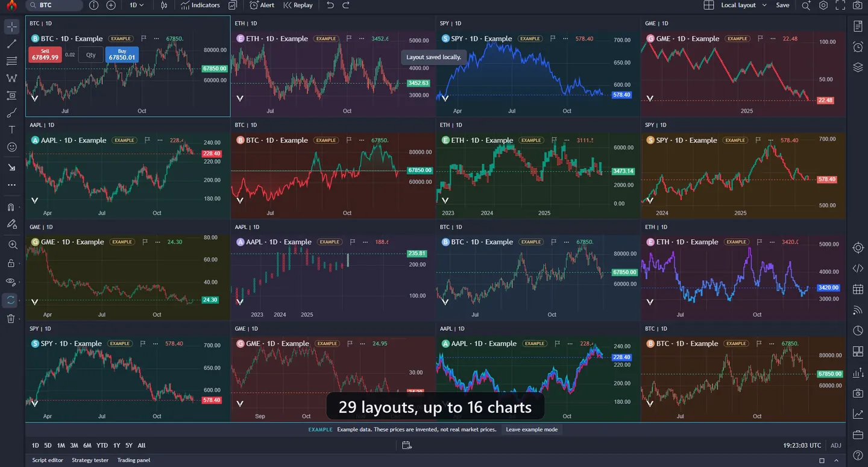The image size is (868, 467).
Task: Toggle magnet mode on drawing toolbar
Action: pyautogui.click(x=11, y=207)
